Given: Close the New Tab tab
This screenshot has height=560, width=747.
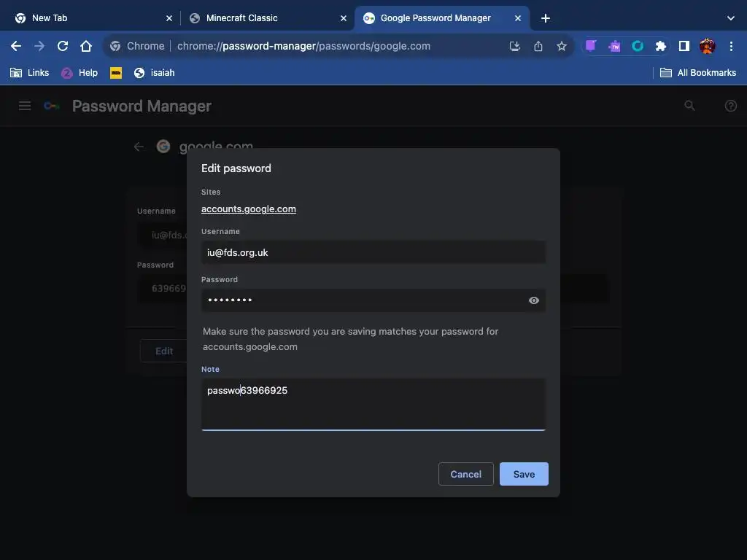Looking at the screenshot, I should tap(169, 18).
